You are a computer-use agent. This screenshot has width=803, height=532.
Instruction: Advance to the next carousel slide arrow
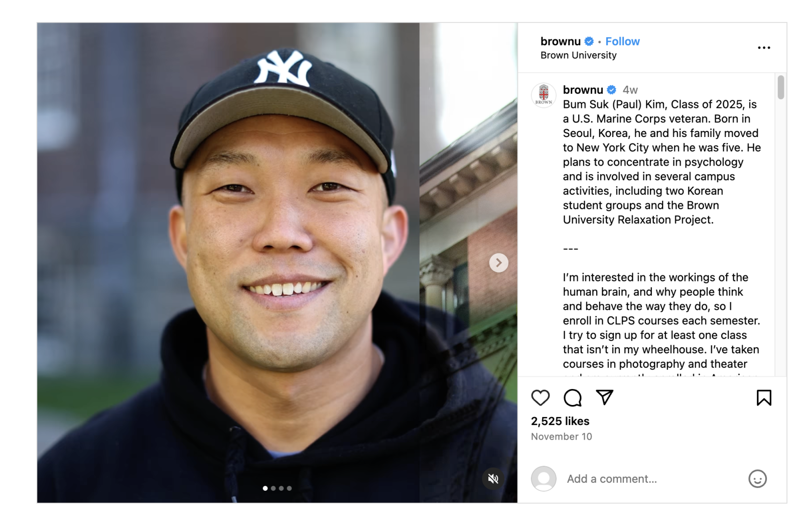(498, 262)
